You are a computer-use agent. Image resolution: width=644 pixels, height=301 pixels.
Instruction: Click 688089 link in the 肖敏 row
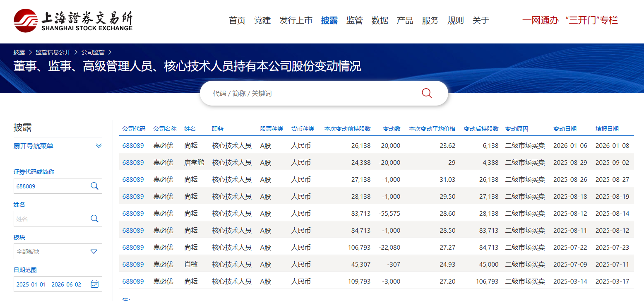point(133,264)
